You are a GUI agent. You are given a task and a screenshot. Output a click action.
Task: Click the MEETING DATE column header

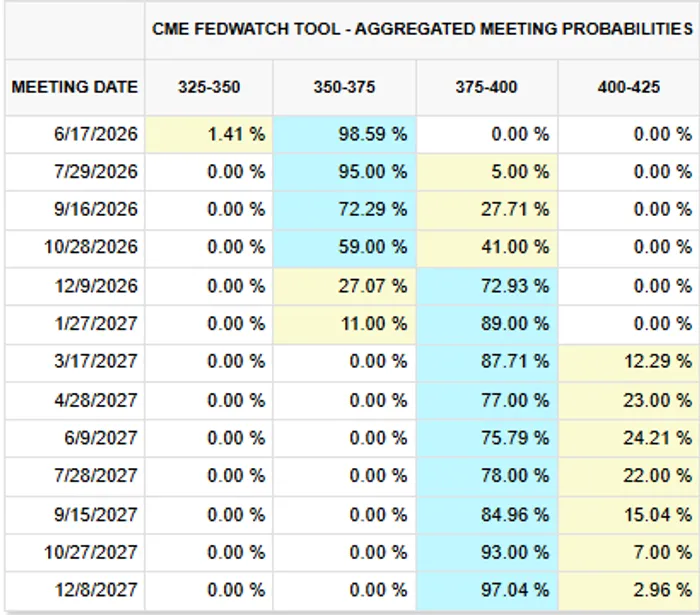[x=75, y=87]
